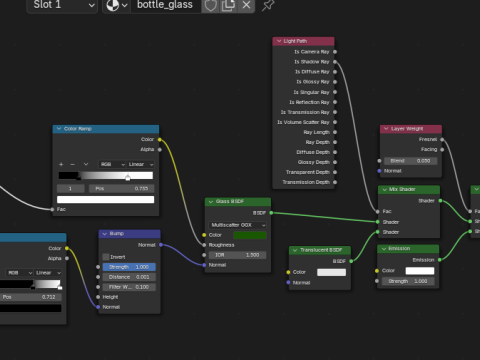480x360 pixels.
Task: Click the Layer Weight Facing output socket
Action: tap(442, 149)
